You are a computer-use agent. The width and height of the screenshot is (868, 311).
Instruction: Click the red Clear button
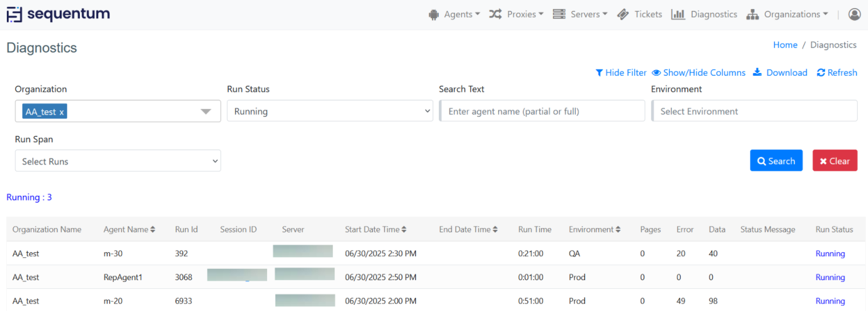coord(834,161)
